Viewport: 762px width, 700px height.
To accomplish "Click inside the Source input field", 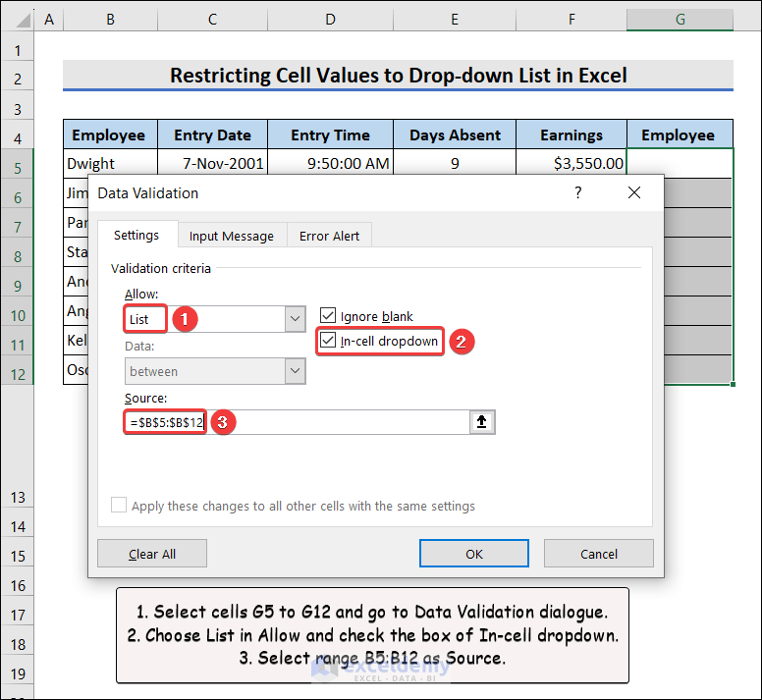I will tap(297, 422).
